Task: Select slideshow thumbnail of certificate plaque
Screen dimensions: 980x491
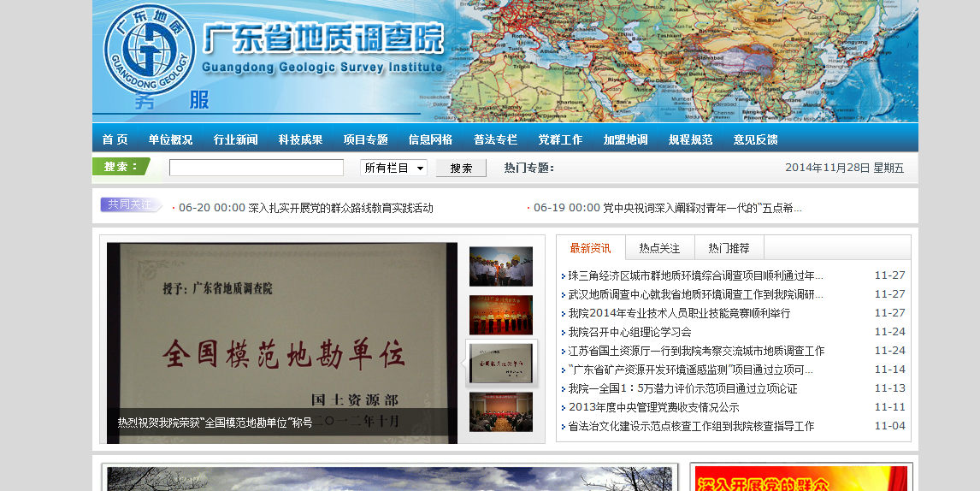Action: (x=502, y=364)
